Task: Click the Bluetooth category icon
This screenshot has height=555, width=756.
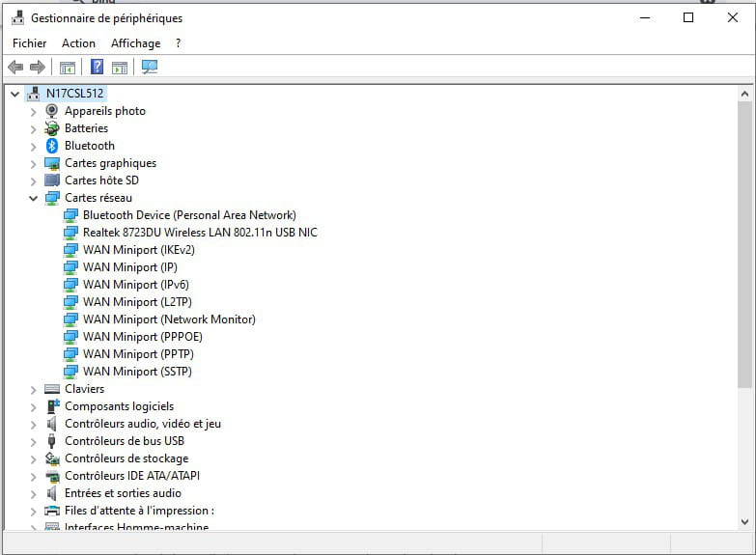Action: pyautogui.click(x=52, y=146)
